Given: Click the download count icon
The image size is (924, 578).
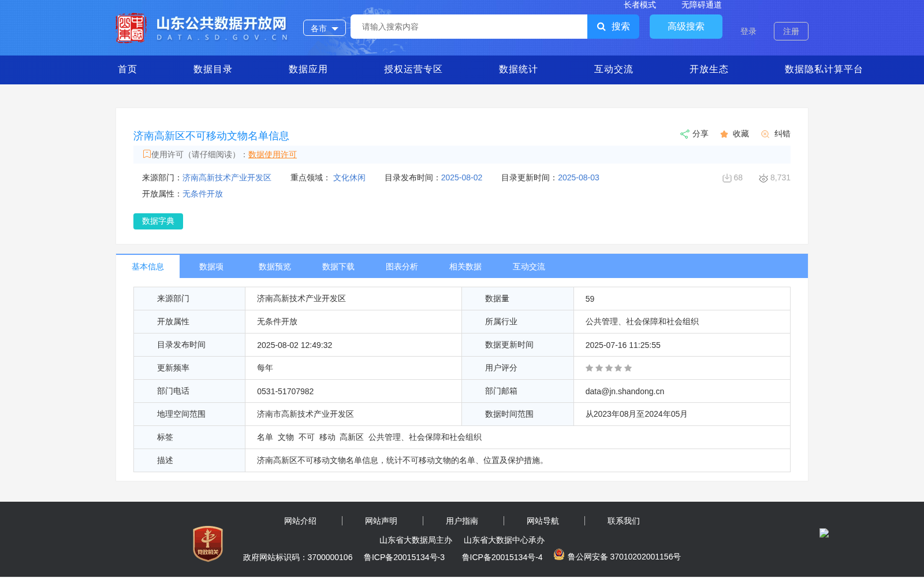Looking at the screenshot, I should coord(727,178).
